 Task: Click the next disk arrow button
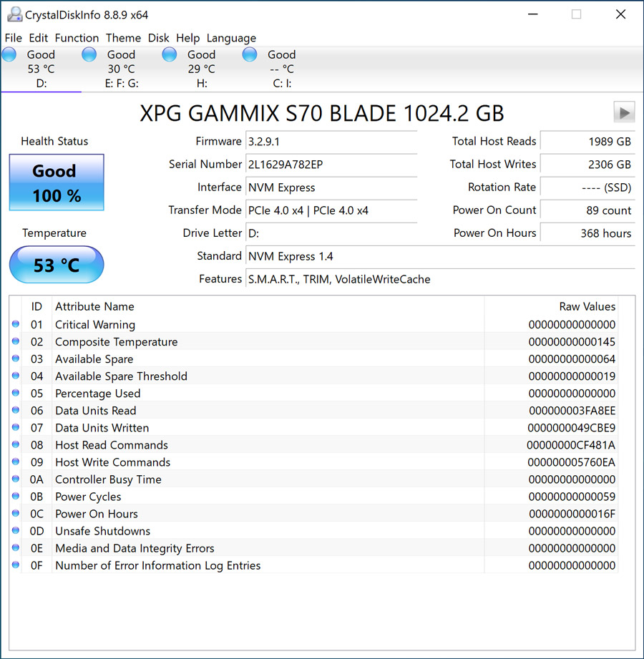tap(624, 112)
